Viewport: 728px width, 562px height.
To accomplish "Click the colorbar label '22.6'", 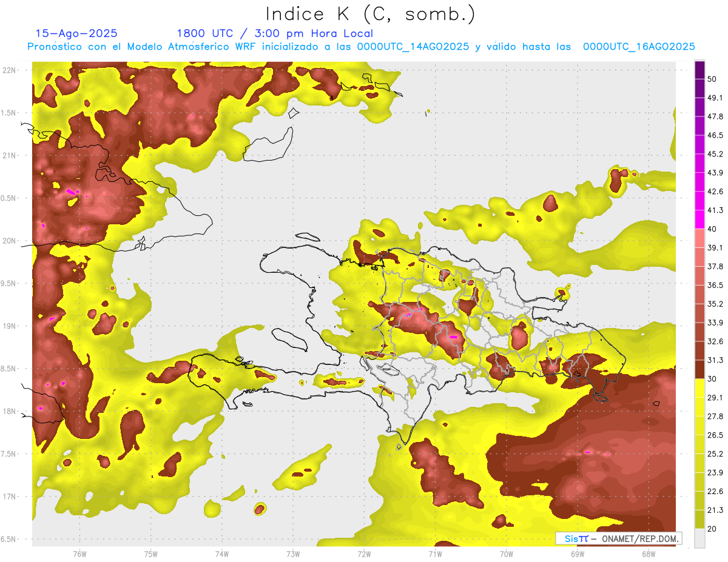I will (715, 491).
